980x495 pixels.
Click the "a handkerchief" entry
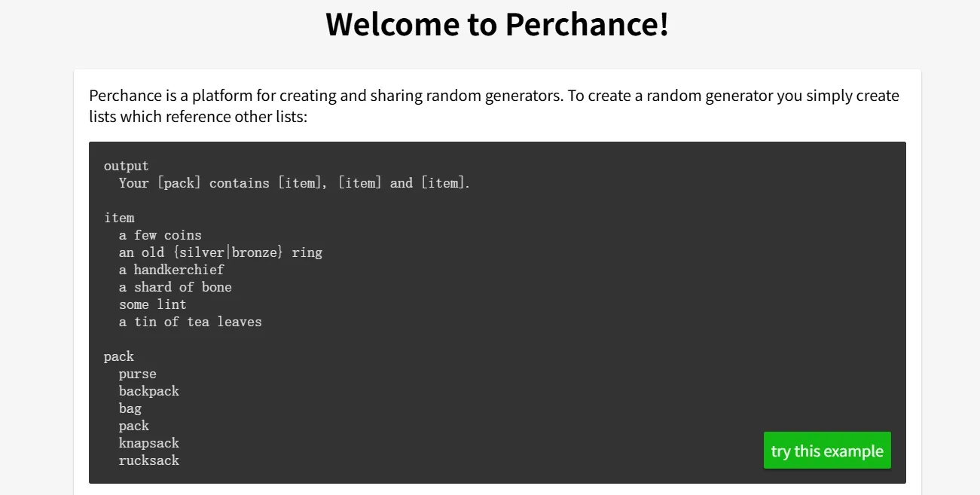tap(172, 270)
